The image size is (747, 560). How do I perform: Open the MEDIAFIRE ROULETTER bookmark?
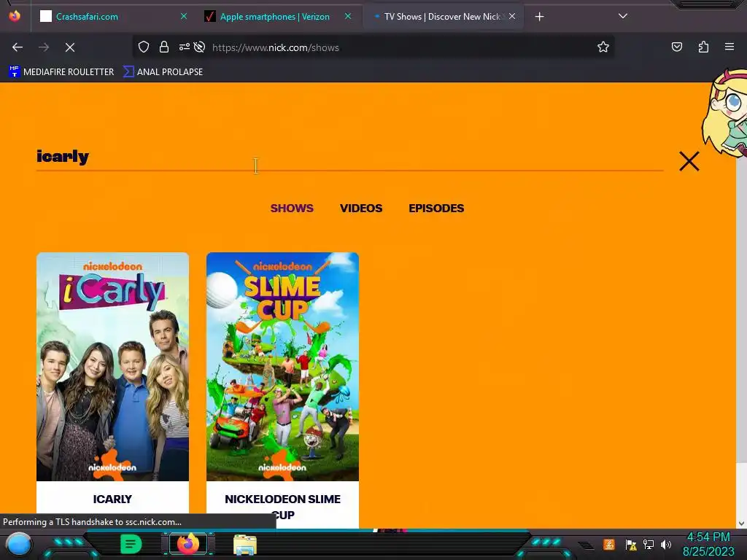[61, 72]
